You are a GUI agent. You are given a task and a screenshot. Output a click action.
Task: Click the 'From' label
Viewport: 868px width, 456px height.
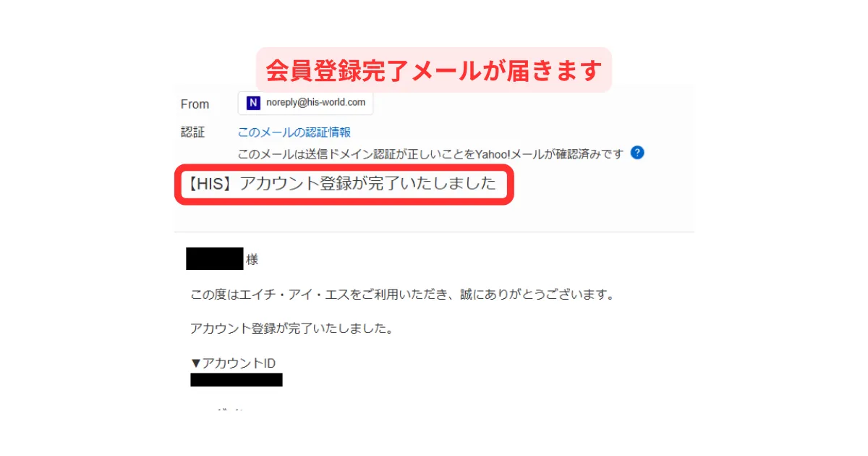tap(195, 104)
